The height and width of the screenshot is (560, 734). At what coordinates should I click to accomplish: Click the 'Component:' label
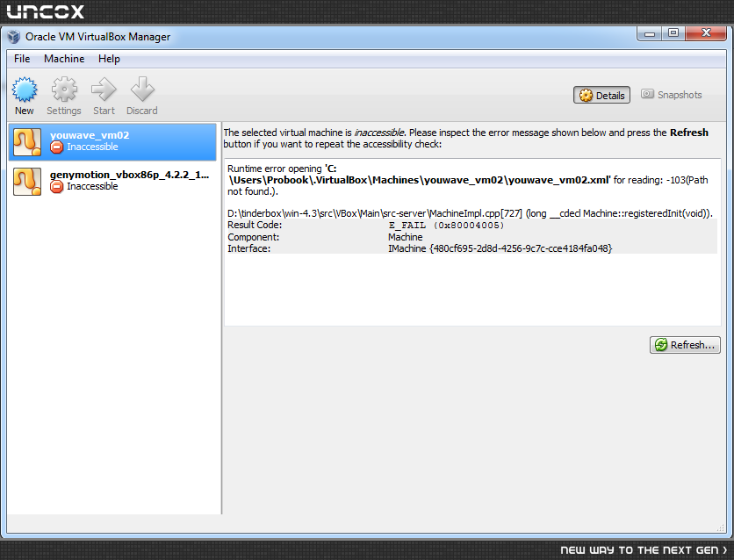pos(253,237)
